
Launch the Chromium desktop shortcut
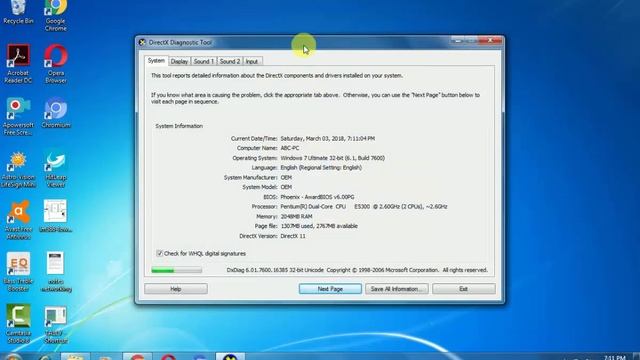tap(56, 113)
